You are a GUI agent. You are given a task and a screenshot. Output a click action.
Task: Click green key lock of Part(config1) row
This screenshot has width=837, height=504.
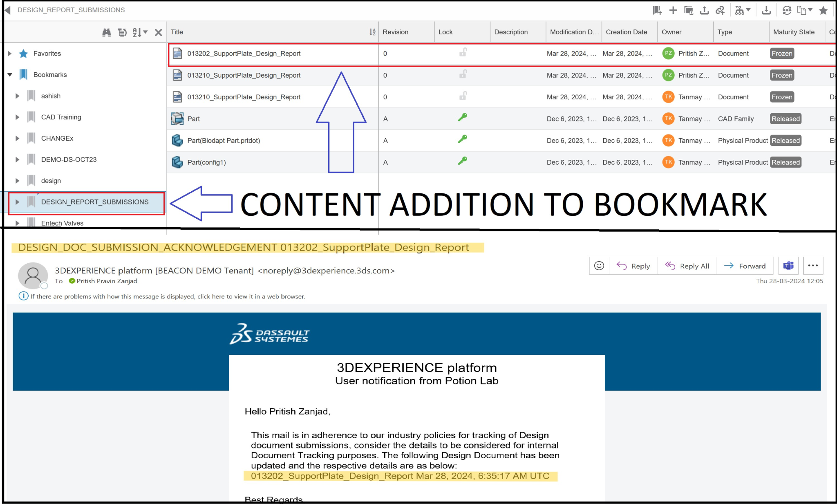[x=463, y=161]
